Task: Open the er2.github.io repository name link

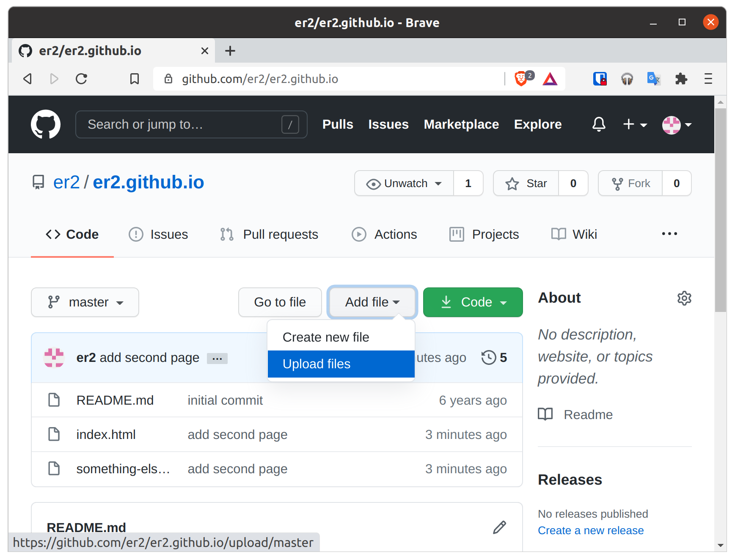Action: (149, 182)
